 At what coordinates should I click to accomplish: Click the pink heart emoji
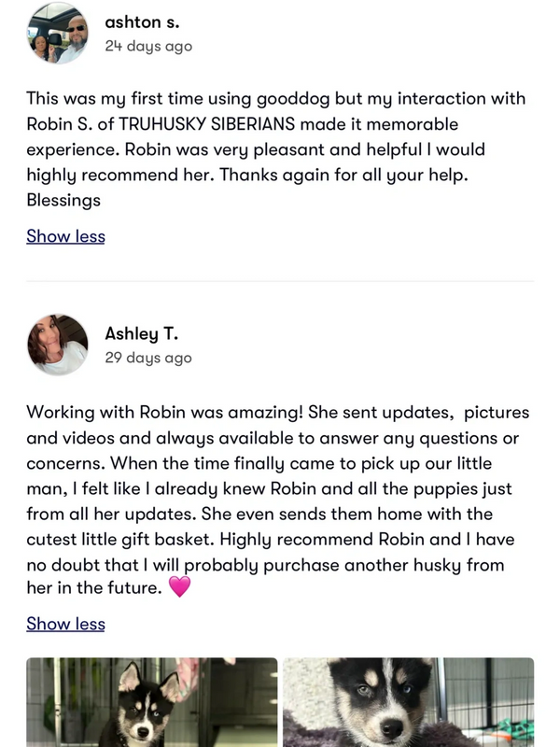tap(179, 587)
